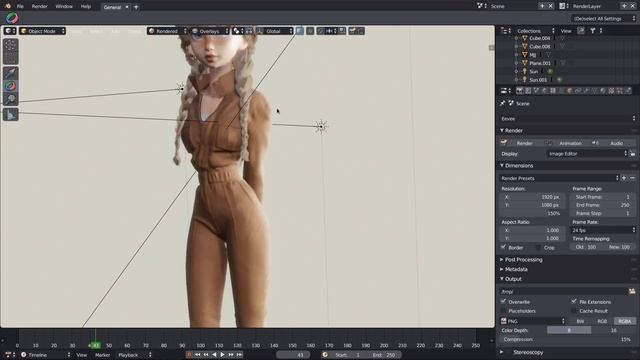Click the Blender logo icon in menu bar

coord(7,6)
